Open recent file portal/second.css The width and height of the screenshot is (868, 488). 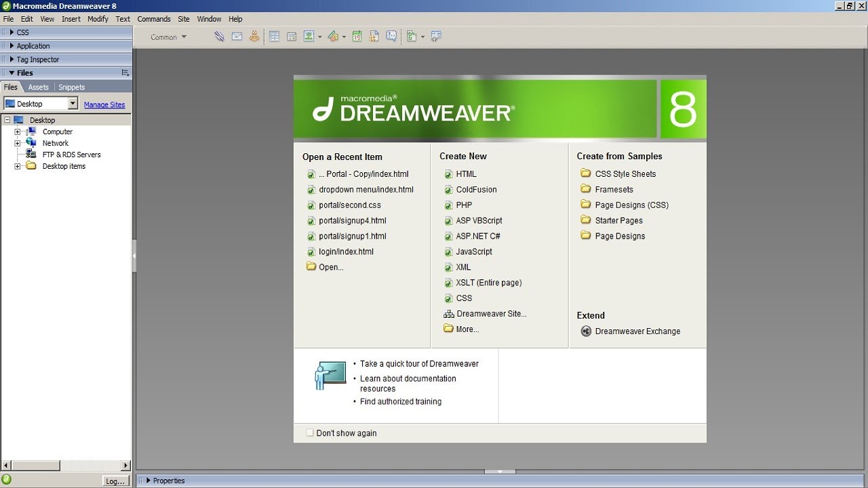coord(350,205)
